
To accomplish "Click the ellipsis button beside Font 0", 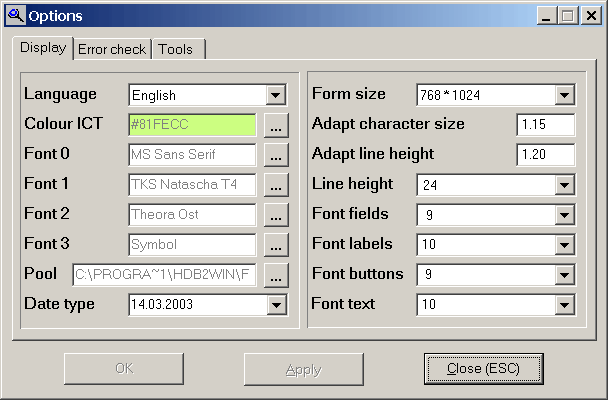I will (x=277, y=155).
